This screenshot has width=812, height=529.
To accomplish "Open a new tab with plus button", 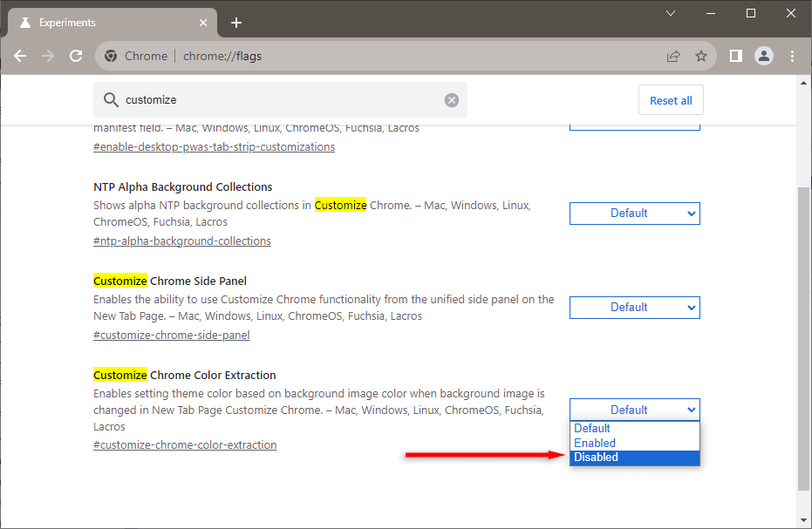I will pos(236,23).
